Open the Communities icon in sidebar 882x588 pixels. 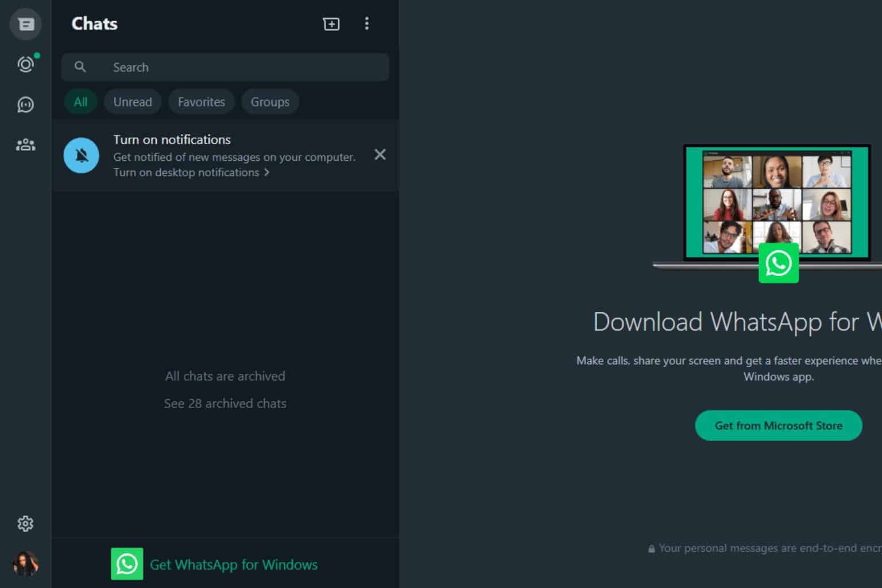tap(25, 145)
